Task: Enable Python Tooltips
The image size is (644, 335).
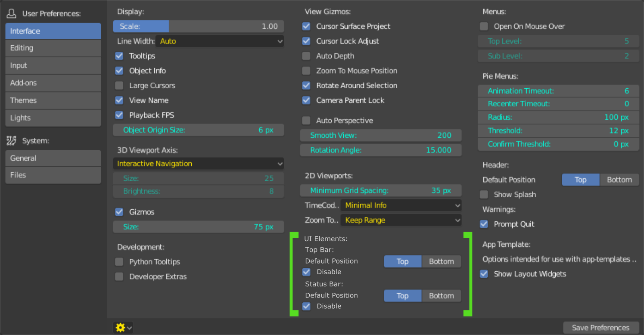Action: 119,262
